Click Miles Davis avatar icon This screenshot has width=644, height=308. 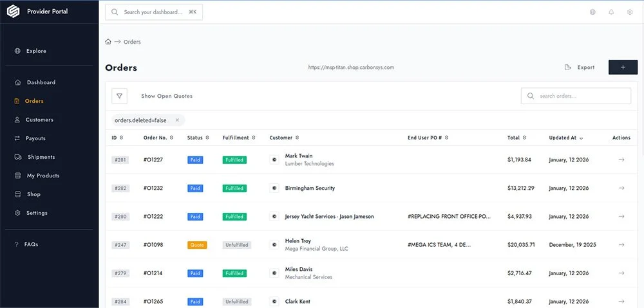[x=274, y=273]
